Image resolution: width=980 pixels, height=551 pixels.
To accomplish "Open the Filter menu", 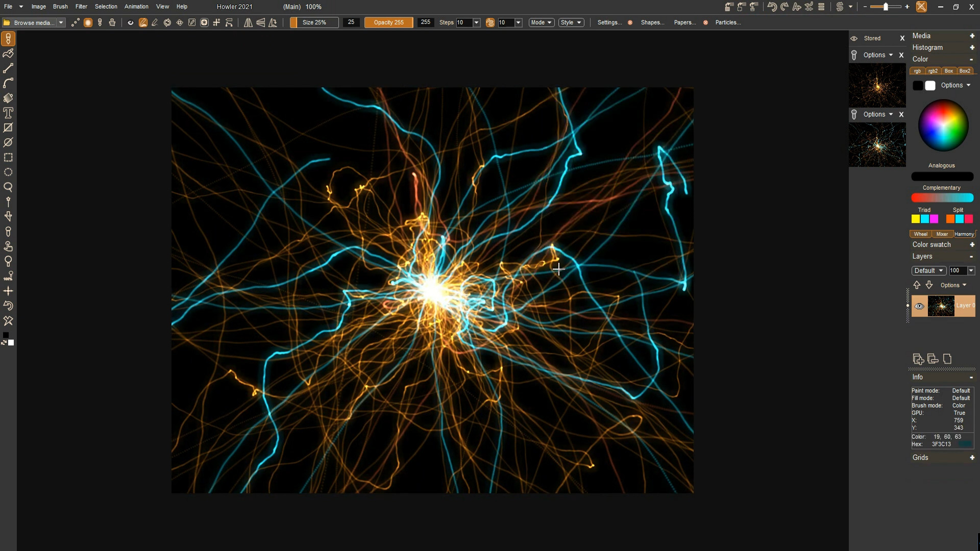I will coord(81,7).
